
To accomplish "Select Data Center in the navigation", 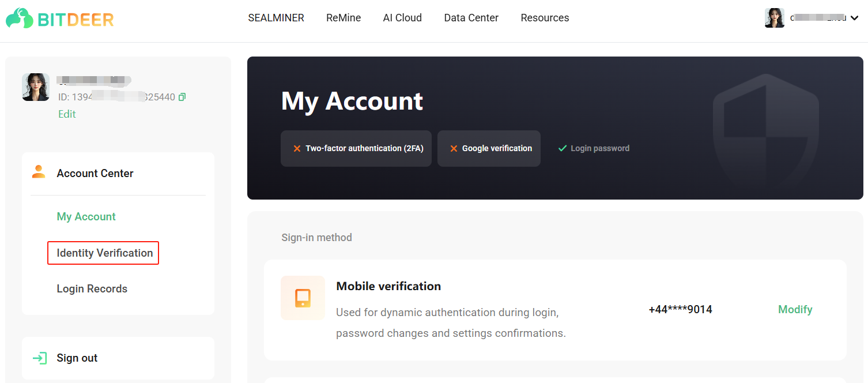I will (x=471, y=18).
